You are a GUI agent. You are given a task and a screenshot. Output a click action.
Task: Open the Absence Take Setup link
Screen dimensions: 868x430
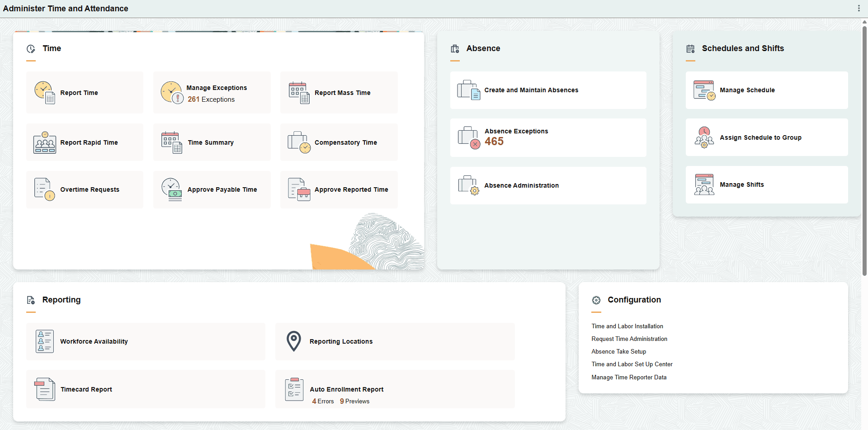click(618, 351)
